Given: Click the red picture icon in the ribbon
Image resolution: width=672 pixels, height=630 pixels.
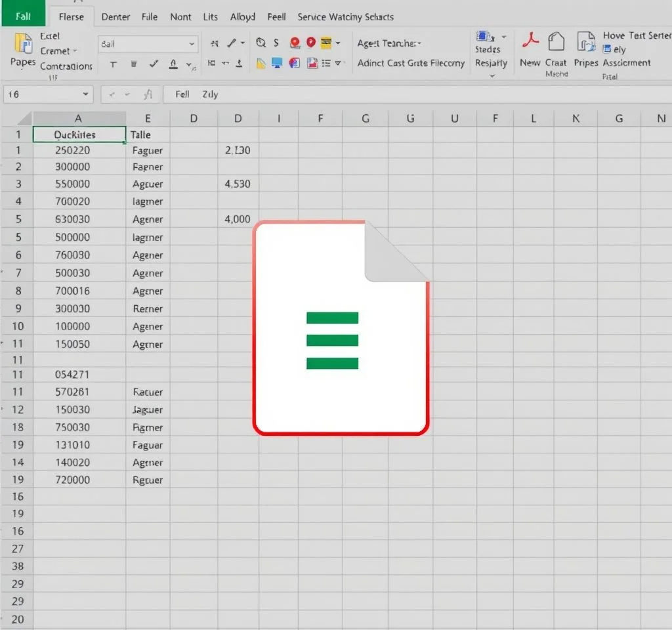Looking at the screenshot, I should (x=312, y=64).
